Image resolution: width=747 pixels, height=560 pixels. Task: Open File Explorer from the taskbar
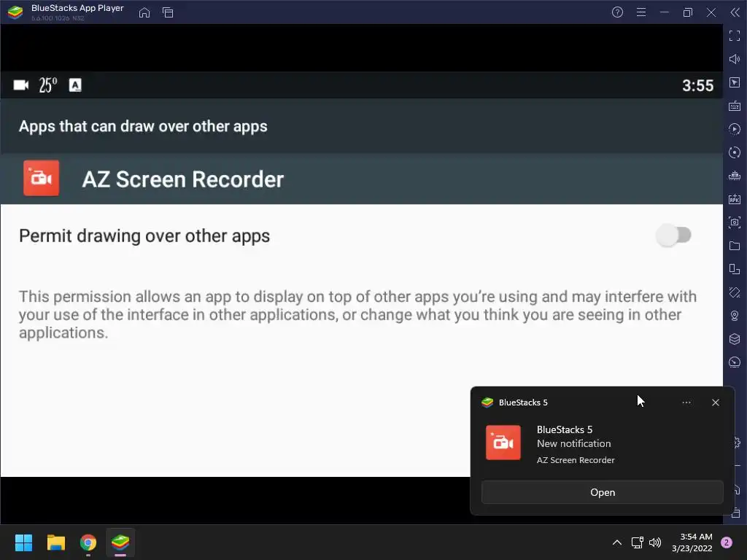pyautogui.click(x=55, y=542)
